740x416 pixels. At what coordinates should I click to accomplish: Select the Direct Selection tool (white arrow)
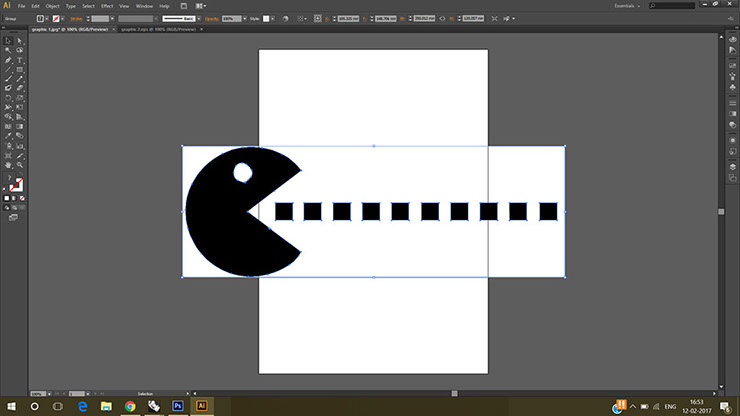click(x=20, y=41)
